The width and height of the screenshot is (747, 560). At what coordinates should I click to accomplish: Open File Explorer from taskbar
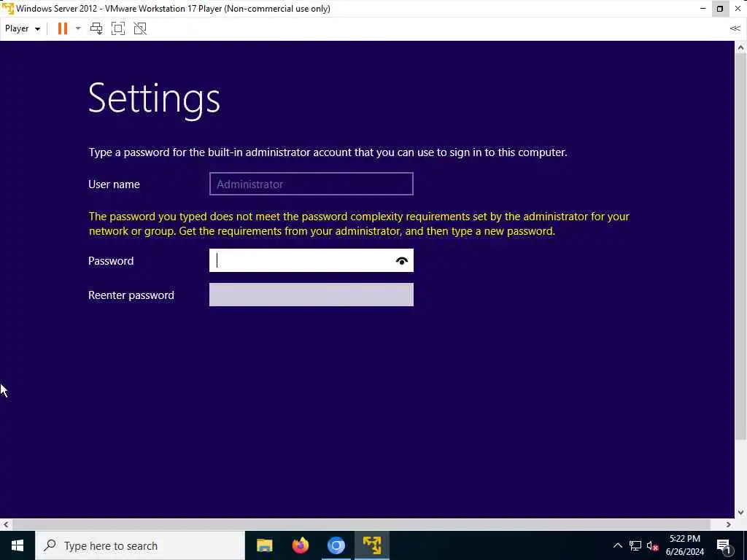264,545
